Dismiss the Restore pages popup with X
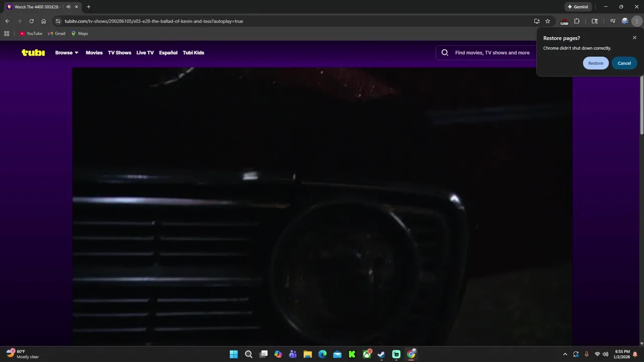 tap(634, 38)
